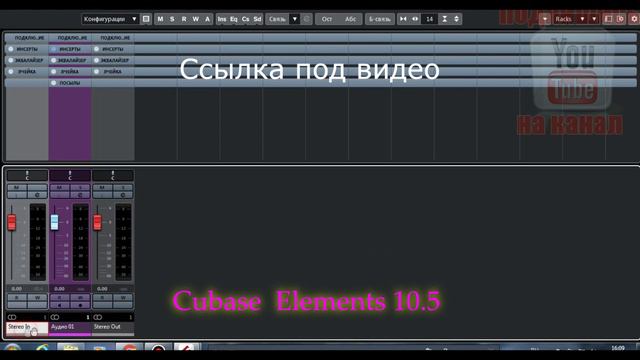The height and width of the screenshot is (360, 640).
Task: Select the routing rack tab of Stereo In
Action: 27,38
